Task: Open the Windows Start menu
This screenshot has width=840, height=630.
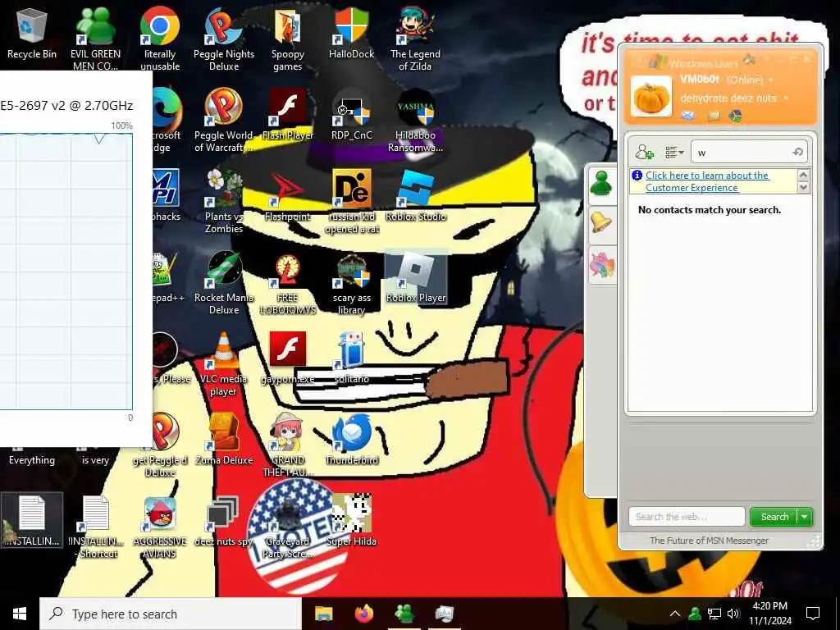Action: coord(20,614)
